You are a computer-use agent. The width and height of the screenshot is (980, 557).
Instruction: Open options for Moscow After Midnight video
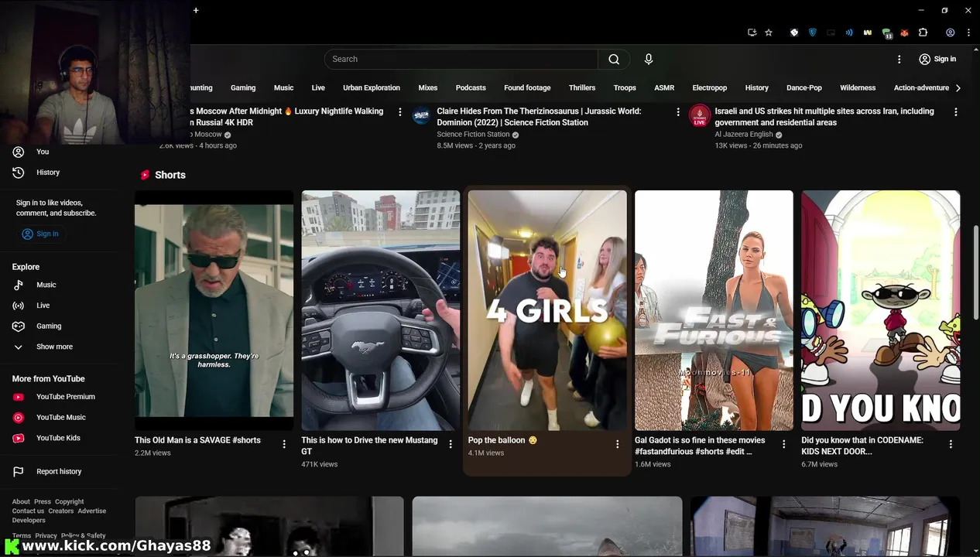400,112
